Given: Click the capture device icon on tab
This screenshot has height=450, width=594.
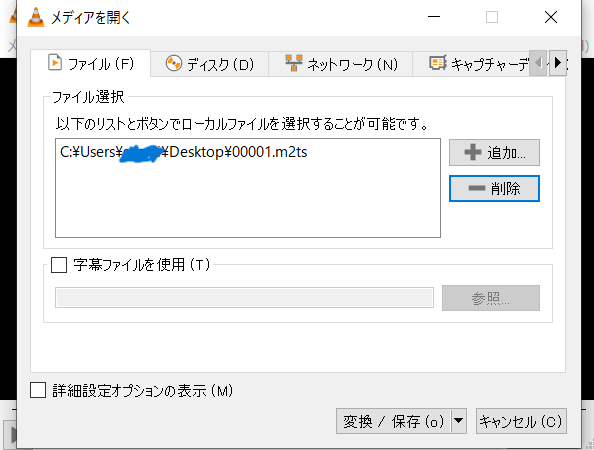Looking at the screenshot, I should tap(438, 63).
